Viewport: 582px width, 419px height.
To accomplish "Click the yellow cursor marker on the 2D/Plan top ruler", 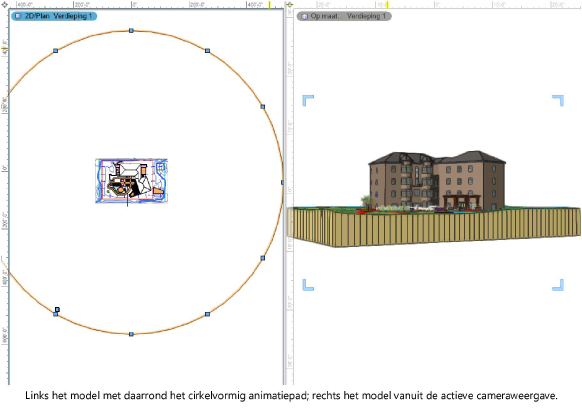I will pyautogui.click(x=270, y=5).
